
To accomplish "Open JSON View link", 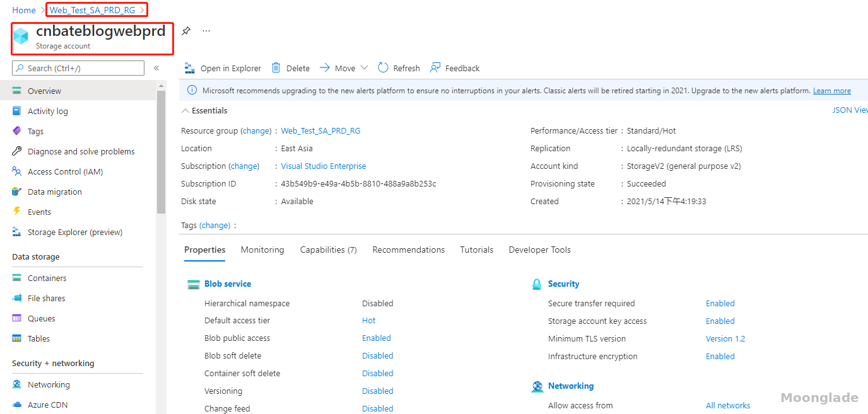I will (x=850, y=110).
